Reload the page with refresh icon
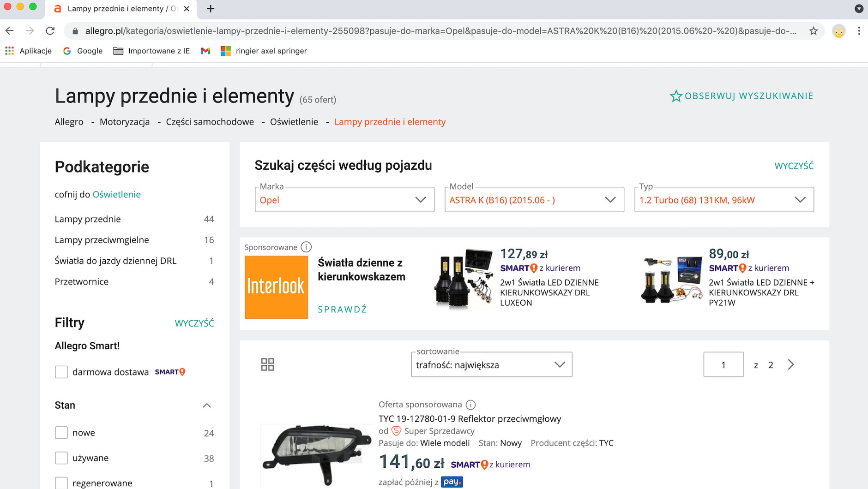Image resolution: width=868 pixels, height=489 pixels. (50, 31)
